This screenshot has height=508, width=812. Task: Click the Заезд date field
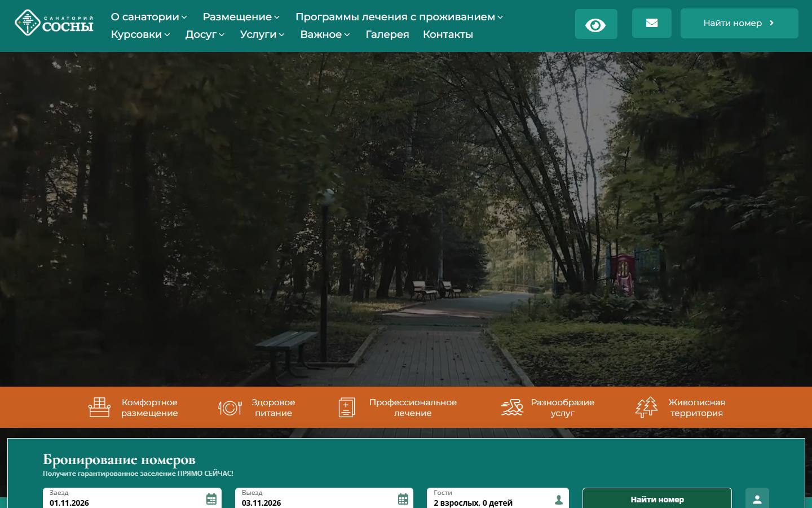[132, 498]
